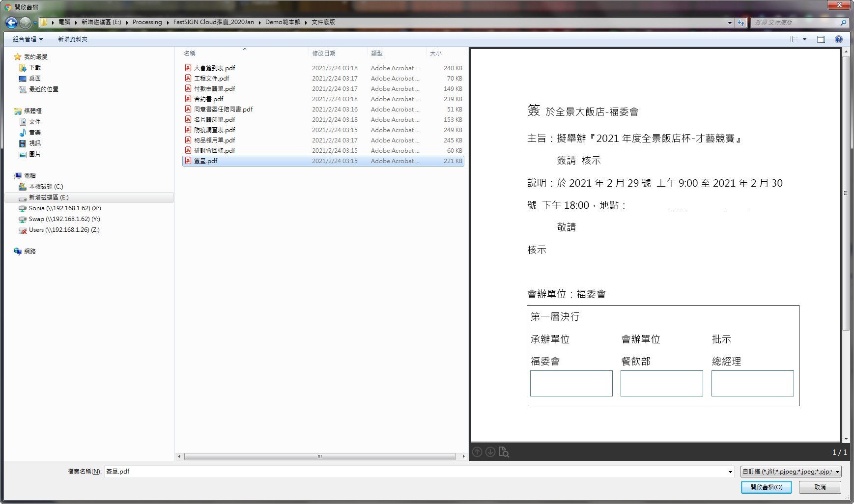The height and width of the screenshot is (504, 854).
Task: Select the 合約書.pdf file
Action: [x=208, y=99]
